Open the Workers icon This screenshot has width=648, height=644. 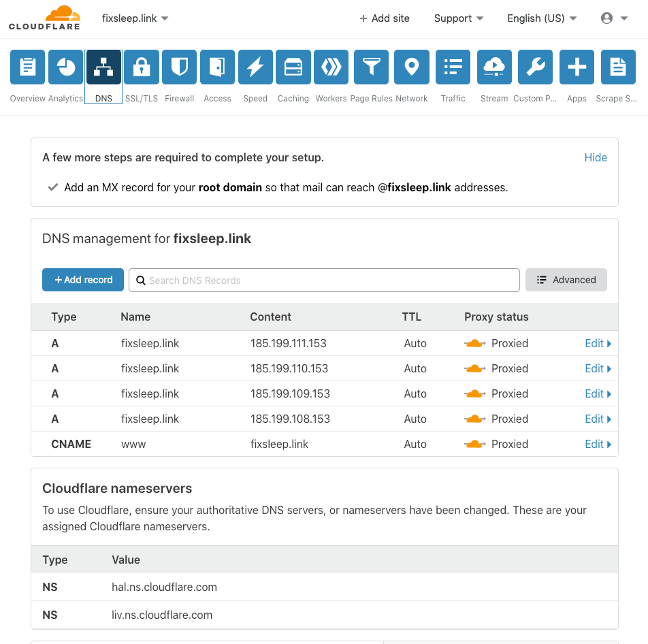pos(331,67)
